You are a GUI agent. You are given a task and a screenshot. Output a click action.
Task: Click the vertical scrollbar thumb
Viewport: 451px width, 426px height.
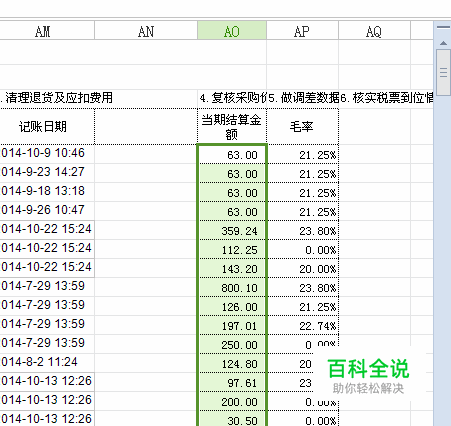443,73
